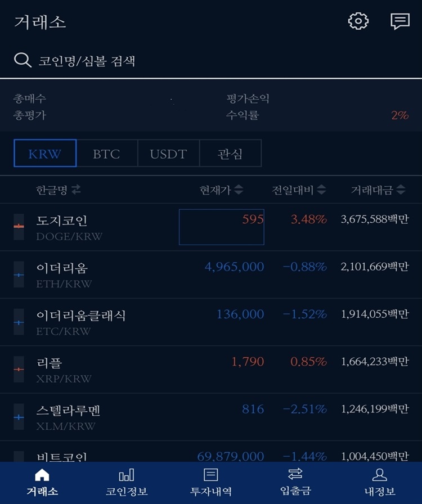Toggle the 현재가 column sort order
This screenshot has height=504, width=422.
click(237, 190)
